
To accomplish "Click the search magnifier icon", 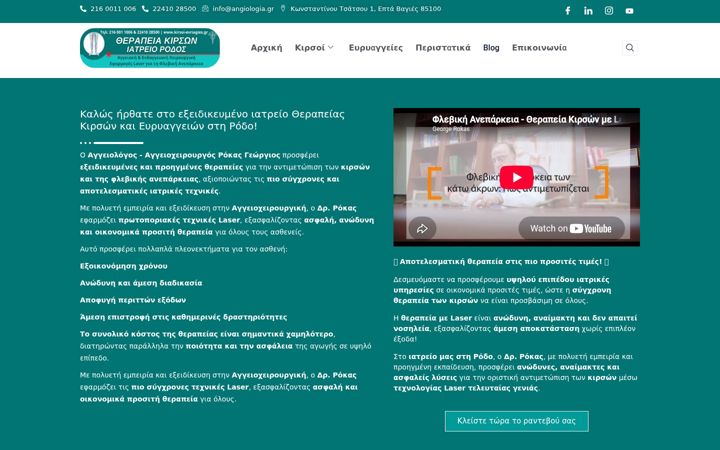I will [x=630, y=47].
